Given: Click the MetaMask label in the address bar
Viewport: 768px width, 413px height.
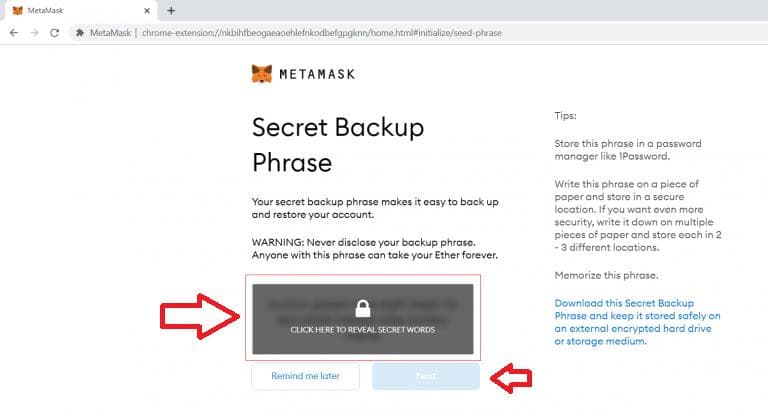Looking at the screenshot, I should [110, 33].
